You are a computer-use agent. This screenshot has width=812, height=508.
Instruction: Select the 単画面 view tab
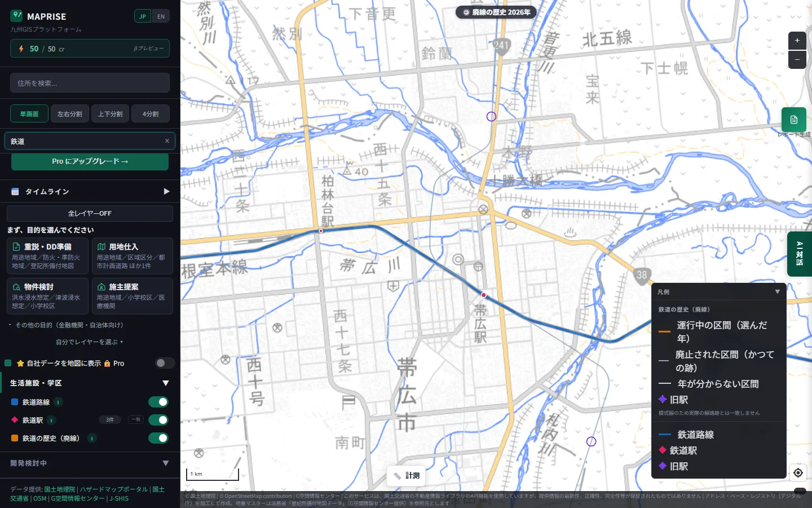point(29,114)
